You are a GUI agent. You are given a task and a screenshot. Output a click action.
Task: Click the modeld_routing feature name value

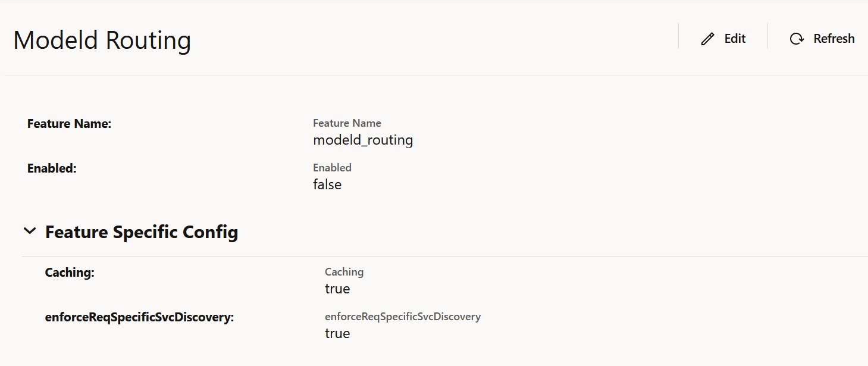tap(363, 140)
